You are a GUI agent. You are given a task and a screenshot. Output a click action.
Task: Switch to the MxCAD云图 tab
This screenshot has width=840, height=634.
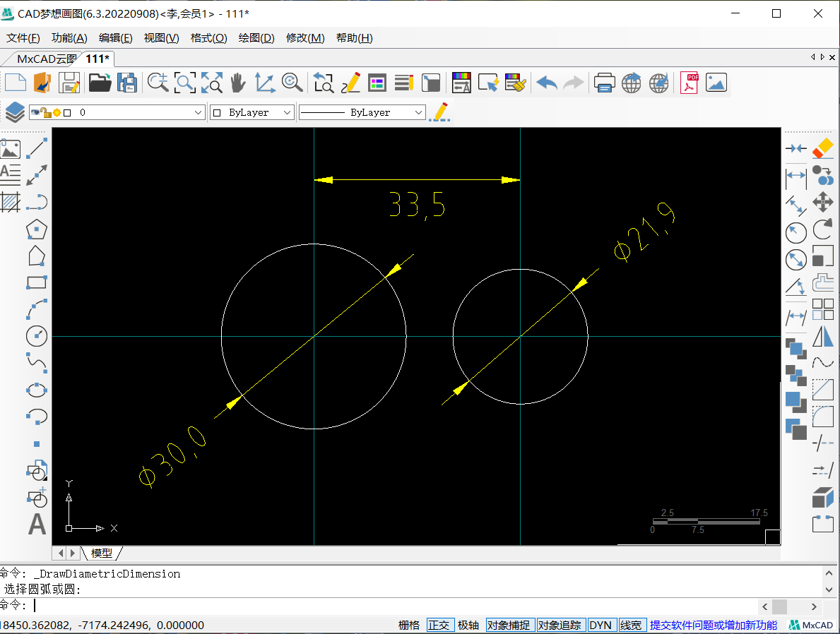(x=46, y=59)
